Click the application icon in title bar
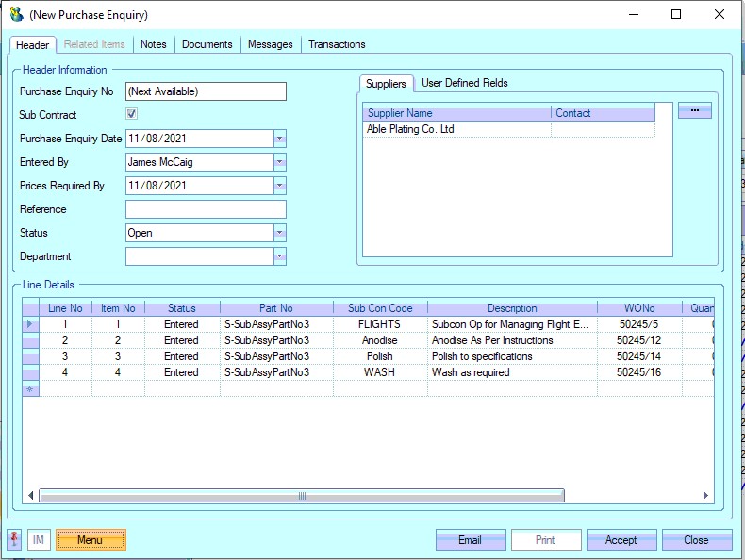Viewport: 745px width, 560px height. click(x=16, y=15)
